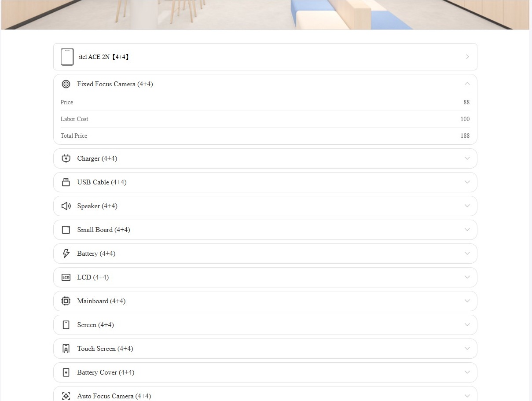Expand the Charger row chevron
The height and width of the screenshot is (401, 532).
(467, 158)
